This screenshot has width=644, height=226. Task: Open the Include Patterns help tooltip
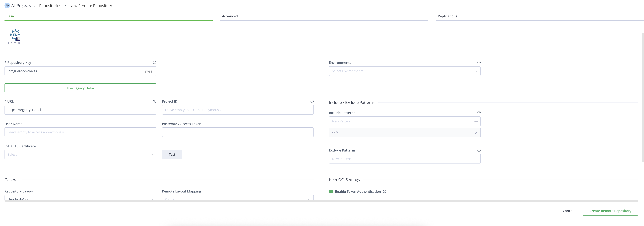[x=479, y=113]
